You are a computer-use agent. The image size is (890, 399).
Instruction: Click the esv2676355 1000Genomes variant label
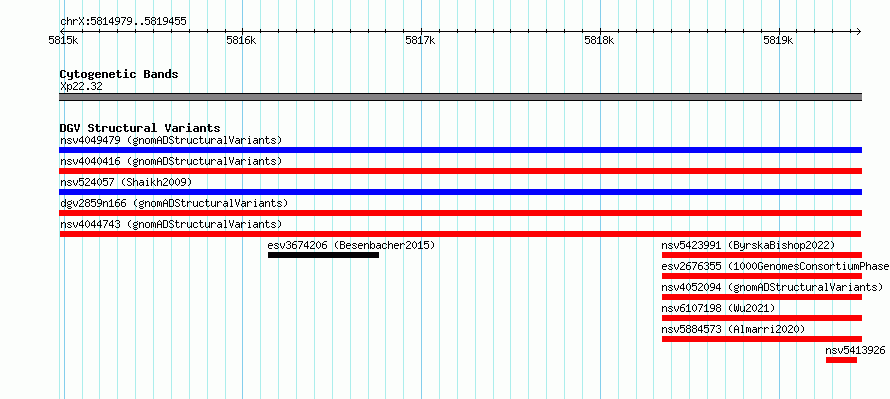(775, 266)
